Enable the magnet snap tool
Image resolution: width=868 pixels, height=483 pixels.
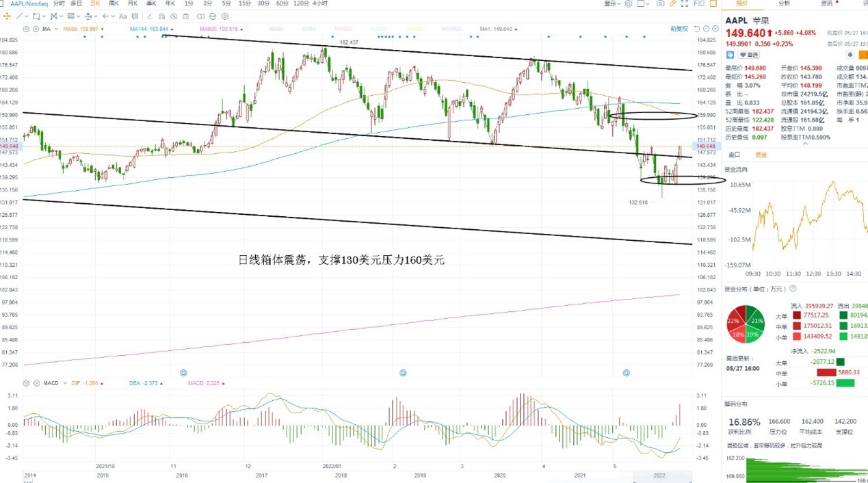(161, 16)
